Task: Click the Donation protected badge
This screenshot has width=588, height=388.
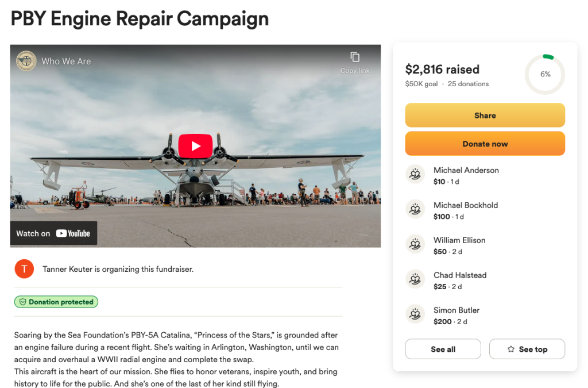Action: click(56, 302)
